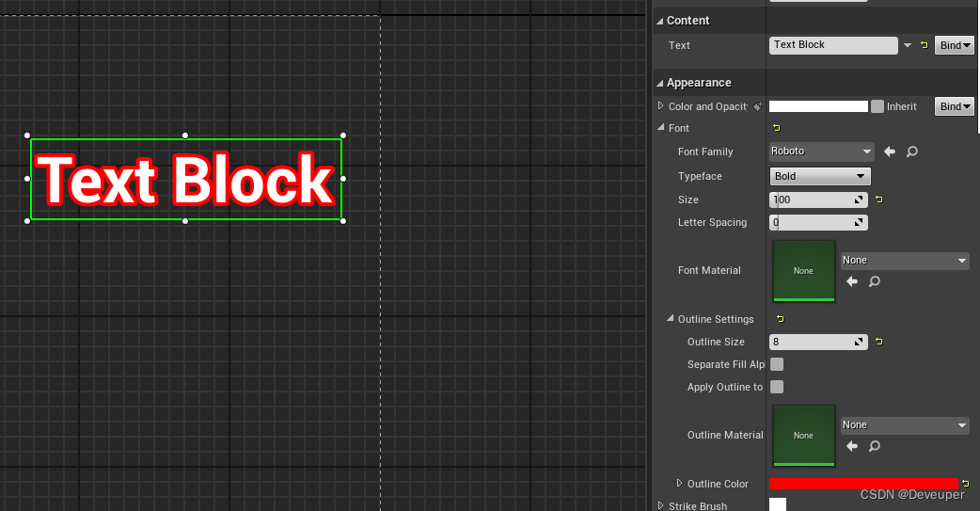Open the Bold Typeface dropdown
The image size is (980, 511).
[820, 176]
